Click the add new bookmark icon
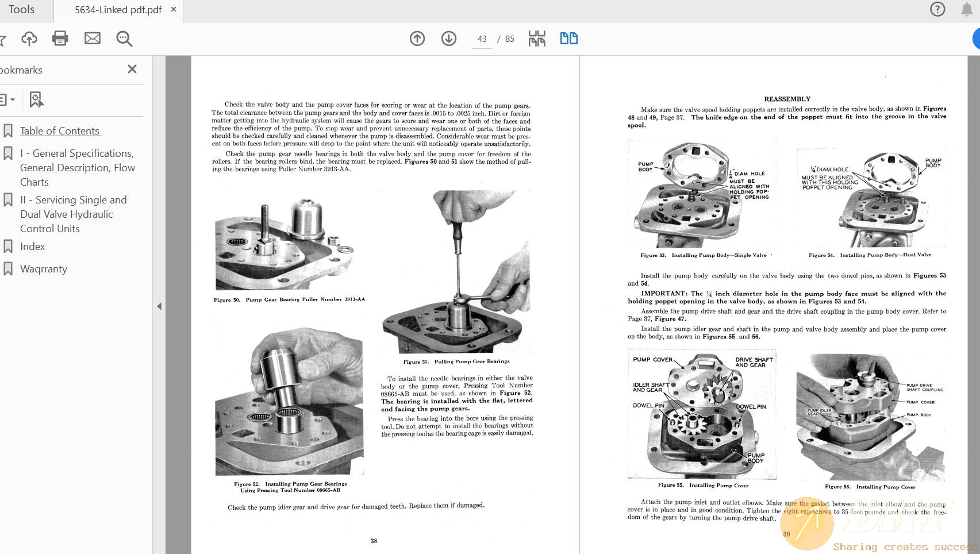This screenshot has height=554, width=980. pyautogui.click(x=36, y=99)
